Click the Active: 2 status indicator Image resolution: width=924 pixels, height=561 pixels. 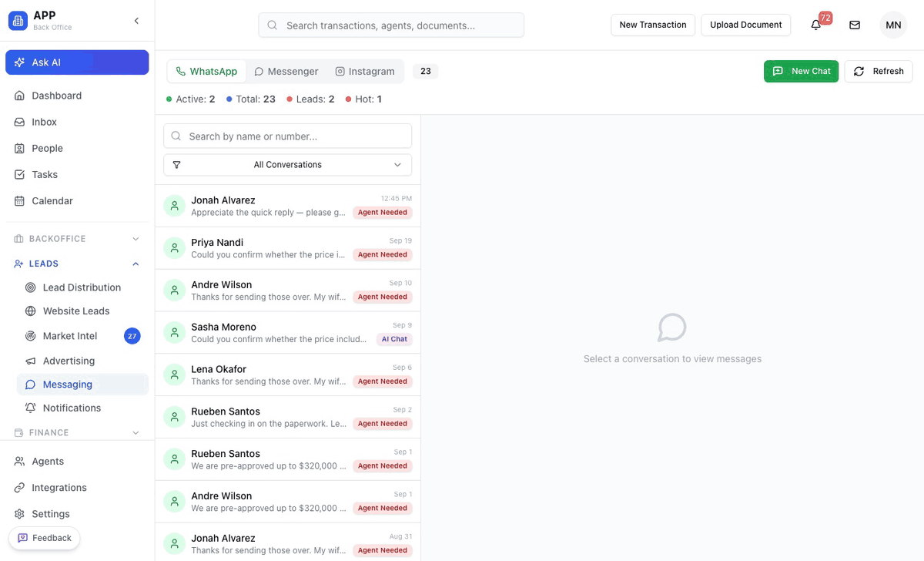tap(191, 99)
